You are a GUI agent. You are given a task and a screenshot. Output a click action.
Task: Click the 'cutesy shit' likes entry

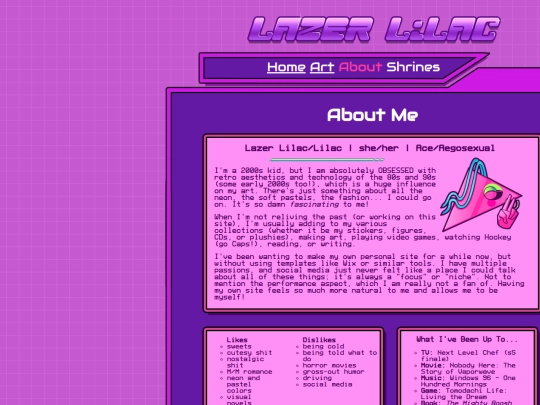point(249,353)
